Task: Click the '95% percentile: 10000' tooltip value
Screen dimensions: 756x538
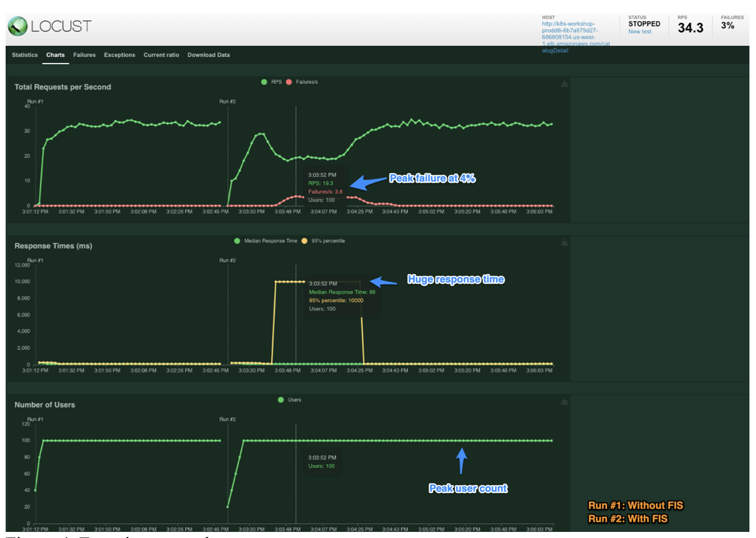Action: pyautogui.click(x=336, y=300)
